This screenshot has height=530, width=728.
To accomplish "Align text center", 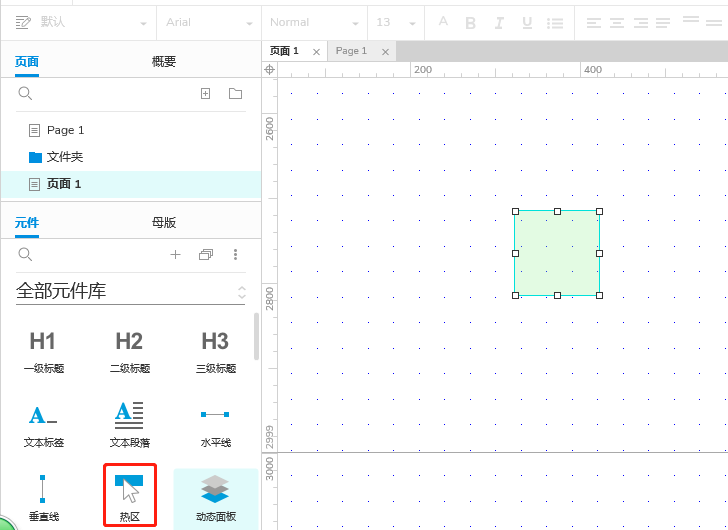I will [x=617, y=23].
